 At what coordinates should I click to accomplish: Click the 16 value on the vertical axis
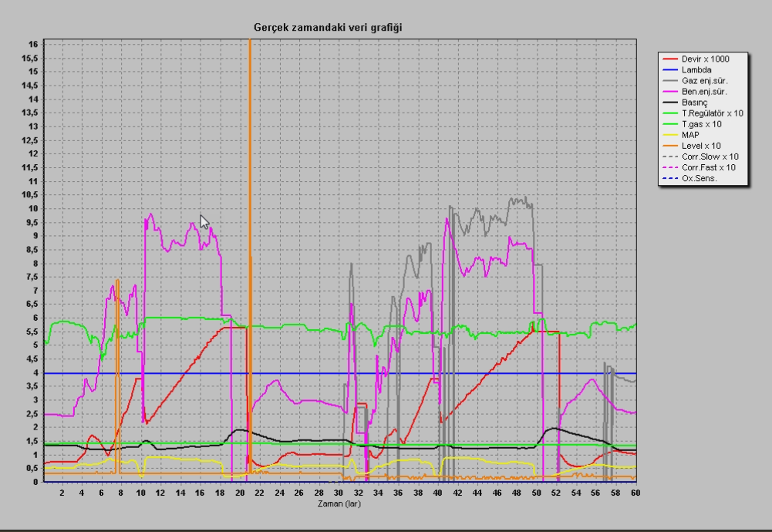point(32,44)
